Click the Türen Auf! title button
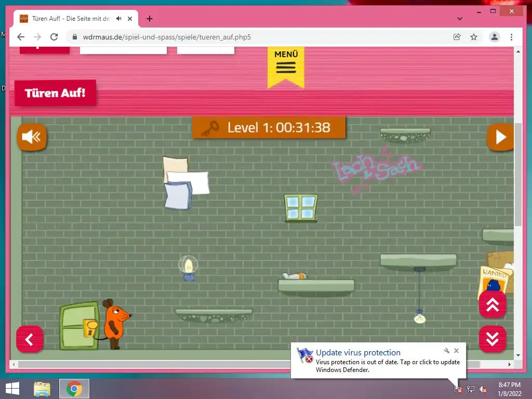Screen dimensions: 532x399 tap(55, 93)
